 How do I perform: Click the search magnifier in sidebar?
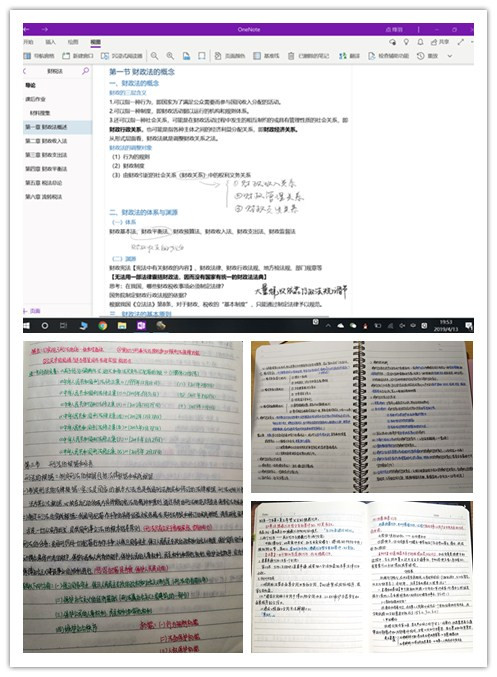tap(85, 71)
